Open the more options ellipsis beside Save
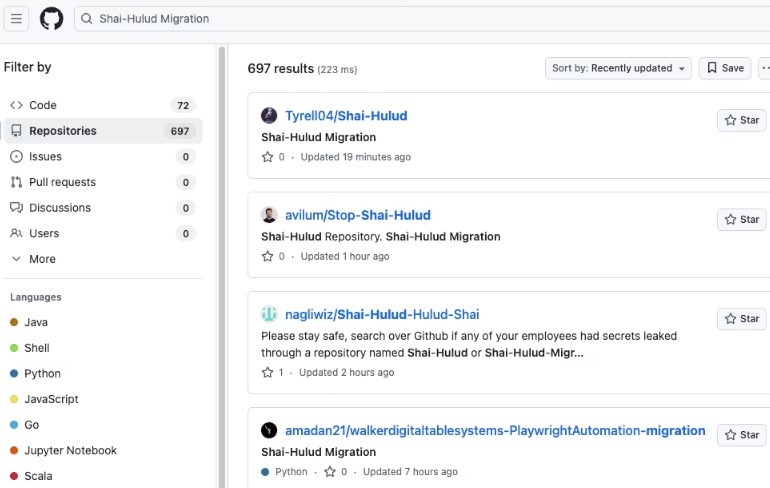Viewport: 770px width, 488px height. (x=765, y=68)
